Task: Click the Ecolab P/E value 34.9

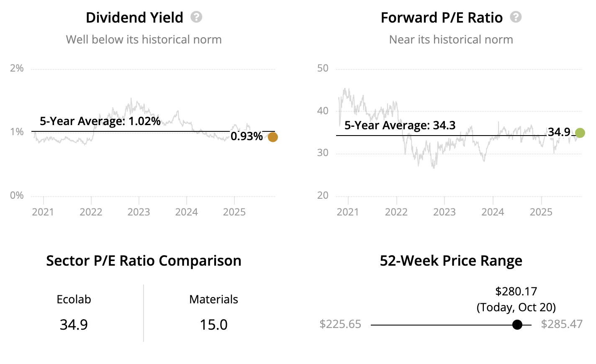Action: click(x=74, y=325)
